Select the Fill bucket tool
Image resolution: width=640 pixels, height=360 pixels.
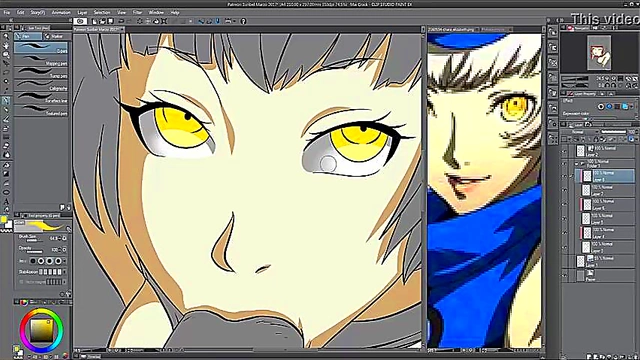6,165
